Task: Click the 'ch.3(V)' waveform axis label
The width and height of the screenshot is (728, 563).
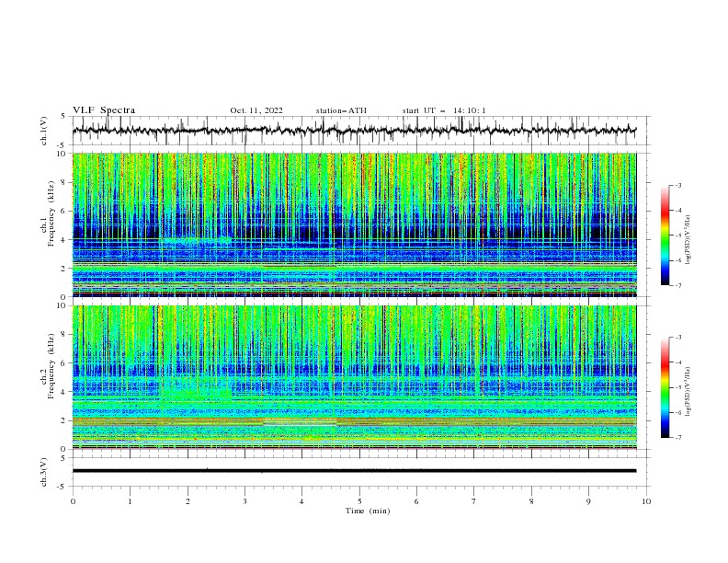Action: coord(44,472)
